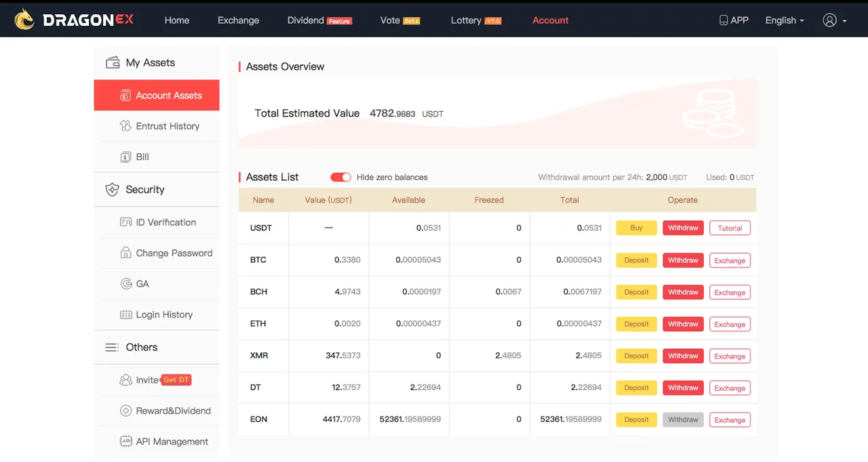This screenshot has height=462, width=868.
Task: Click the My Assets wallet icon
Action: coord(113,62)
